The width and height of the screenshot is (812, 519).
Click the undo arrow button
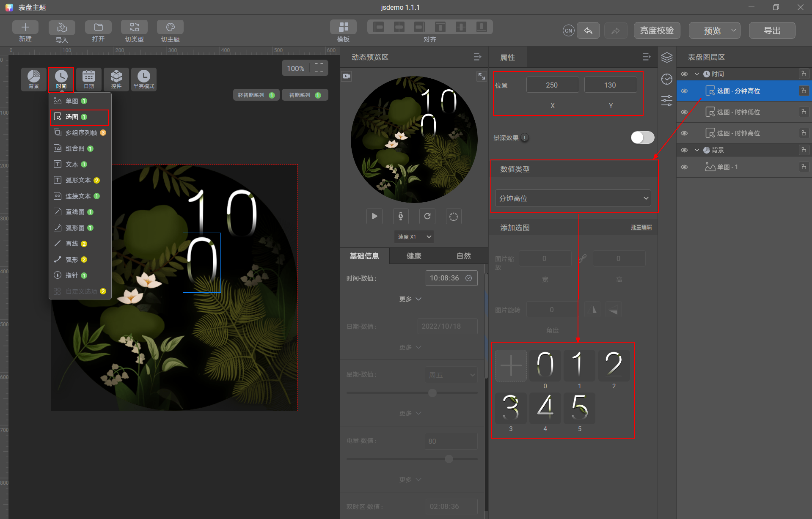click(x=588, y=30)
